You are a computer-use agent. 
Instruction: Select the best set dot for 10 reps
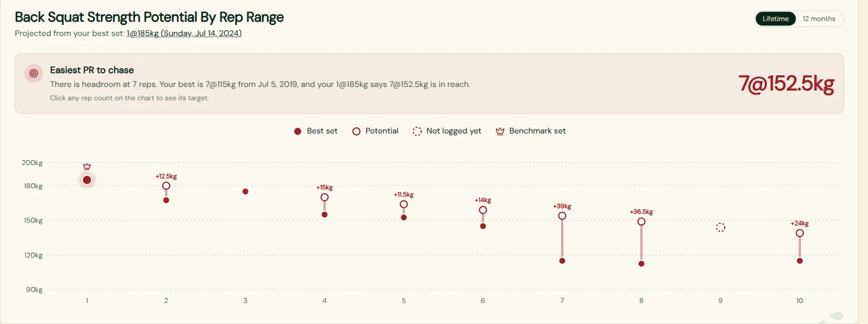800,261
